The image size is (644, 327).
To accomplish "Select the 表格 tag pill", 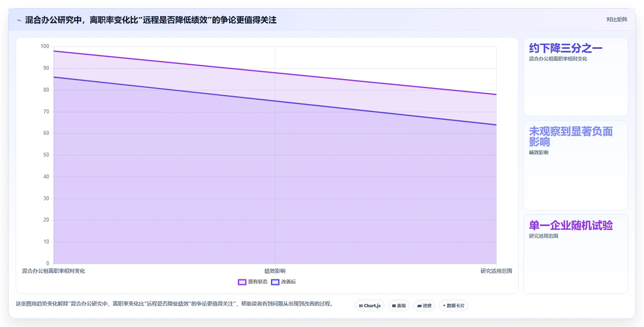I will pyautogui.click(x=399, y=306).
